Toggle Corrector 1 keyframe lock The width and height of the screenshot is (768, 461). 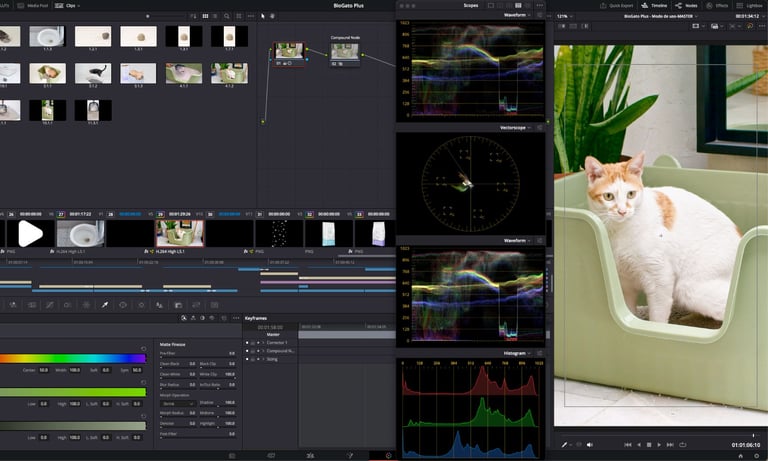253,343
